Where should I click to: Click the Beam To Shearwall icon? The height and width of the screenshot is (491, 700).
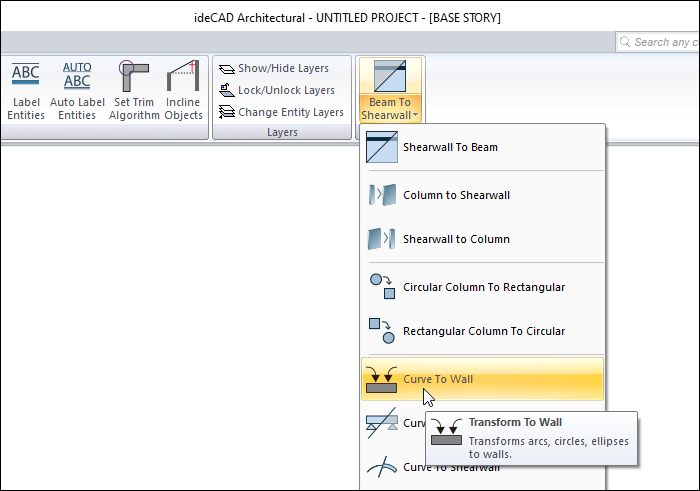[389, 77]
